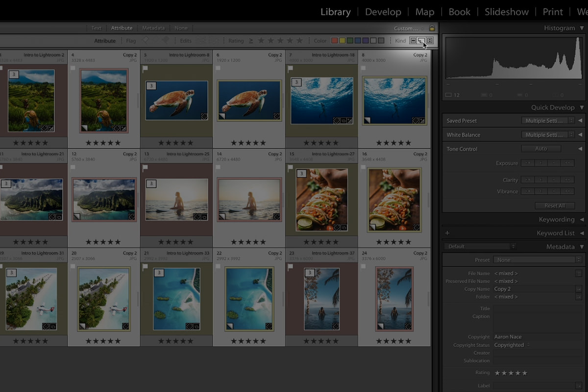This screenshot has height=392, width=588.
Task: Click the virtual copies Kind filter icon
Action: [x=421, y=40]
